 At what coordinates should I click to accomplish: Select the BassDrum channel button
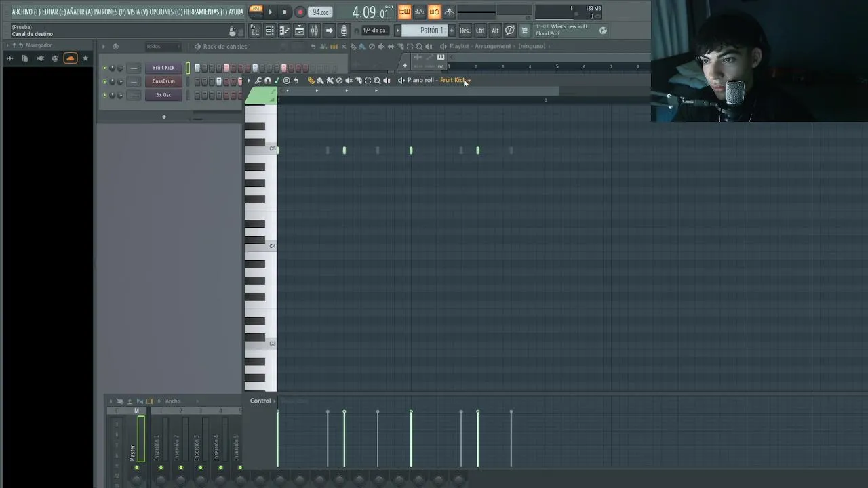click(x=163, y=81)
